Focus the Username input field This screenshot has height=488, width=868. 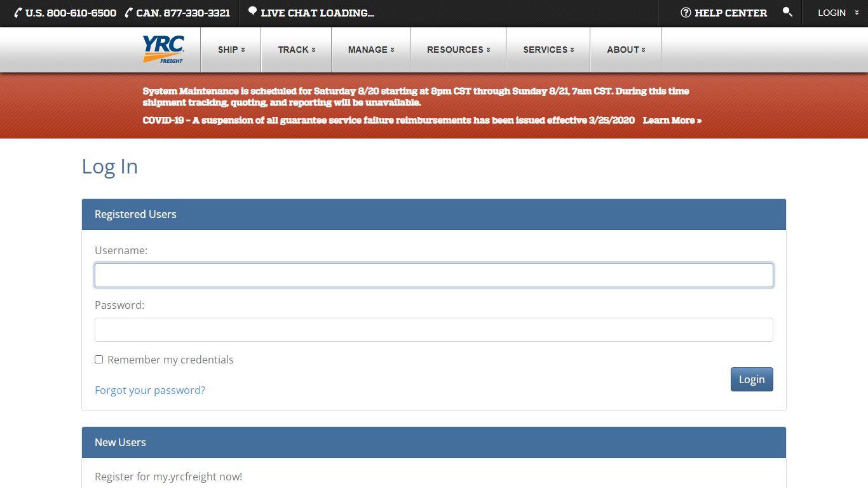pos(434,275)
